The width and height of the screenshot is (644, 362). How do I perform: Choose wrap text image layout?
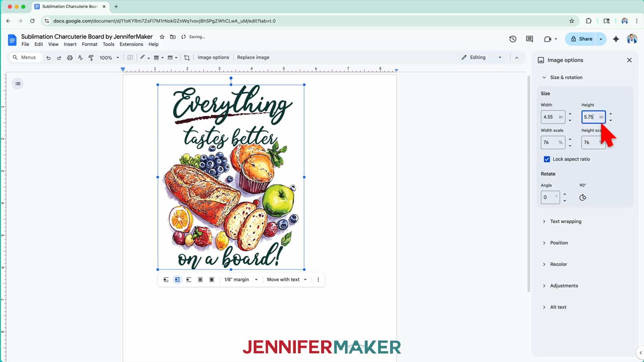177,280
